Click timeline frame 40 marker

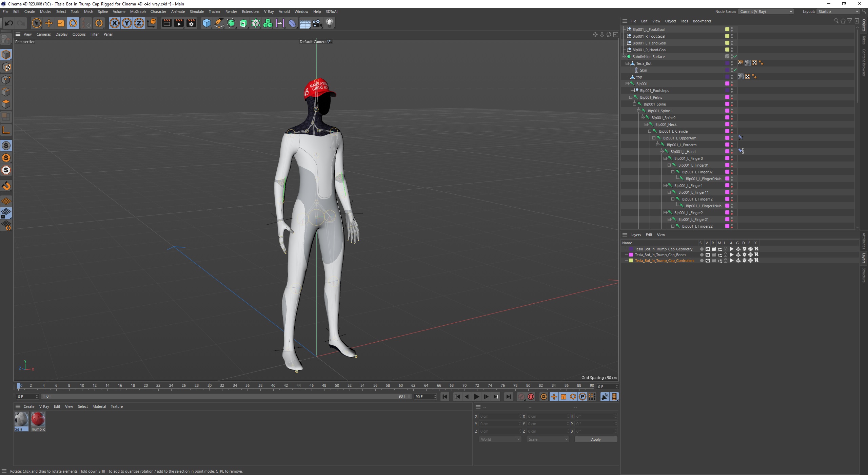coord(273,385)
